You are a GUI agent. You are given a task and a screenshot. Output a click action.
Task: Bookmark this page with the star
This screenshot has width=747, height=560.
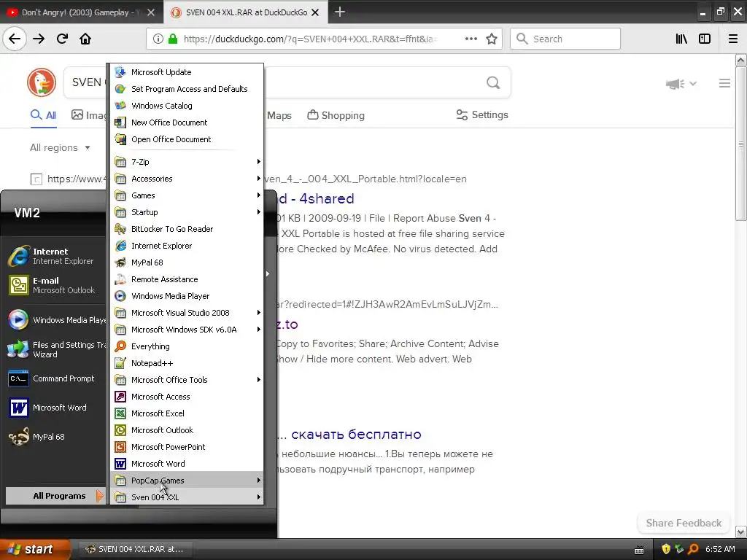click(x=492, y=39)
